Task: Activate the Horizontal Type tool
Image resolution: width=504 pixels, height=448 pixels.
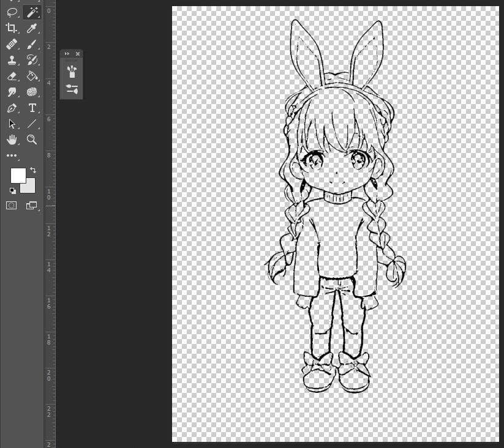Action: click(32, 108)
